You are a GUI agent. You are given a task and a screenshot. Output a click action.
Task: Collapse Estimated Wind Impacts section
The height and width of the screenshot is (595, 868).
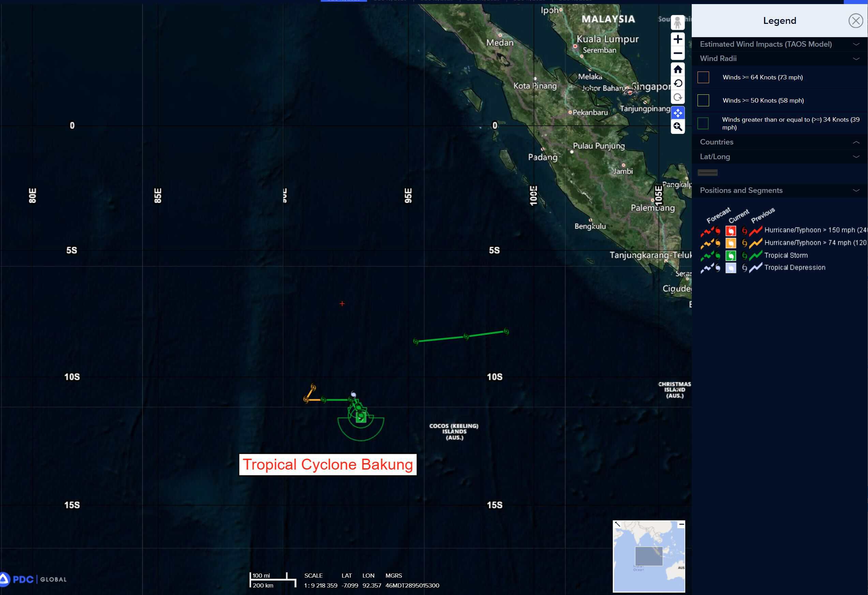779,44
